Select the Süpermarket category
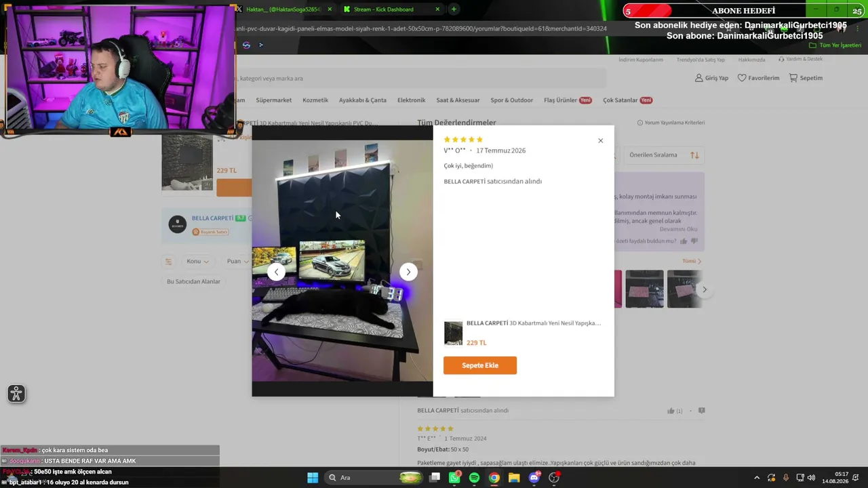The image size is (868, 488). [x=273, y=100]
